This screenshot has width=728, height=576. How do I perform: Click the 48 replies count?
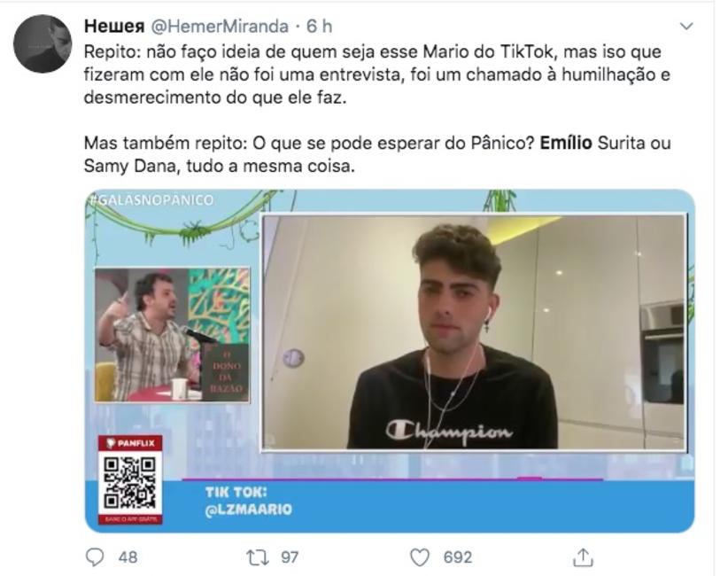point(128,557)
